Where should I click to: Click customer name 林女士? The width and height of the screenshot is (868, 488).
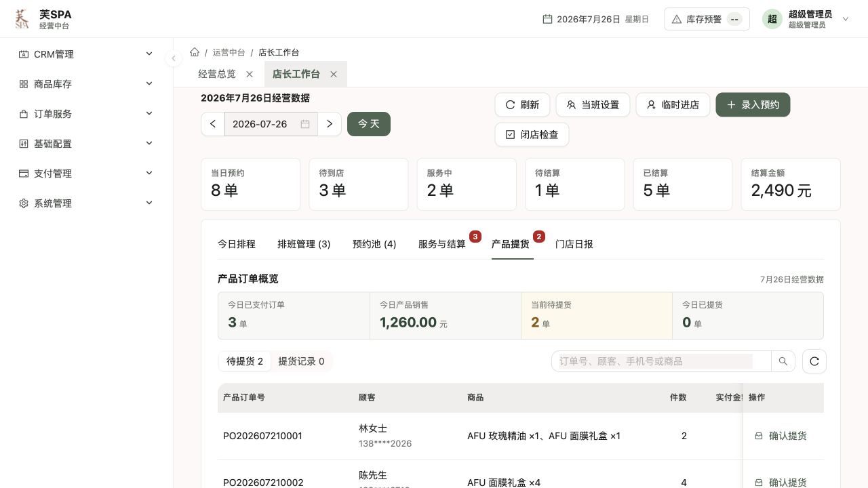[x=373, y=428]
